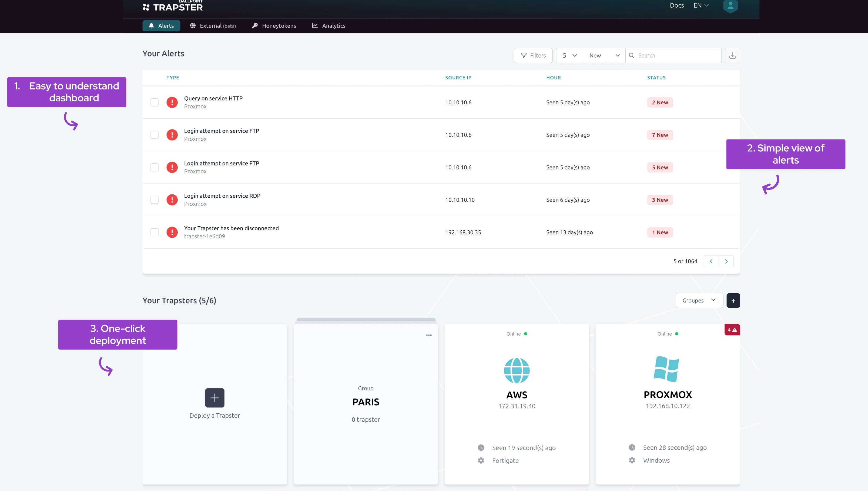
Task: Click the trapster-1e6d09 name
Action: point(204,236)
